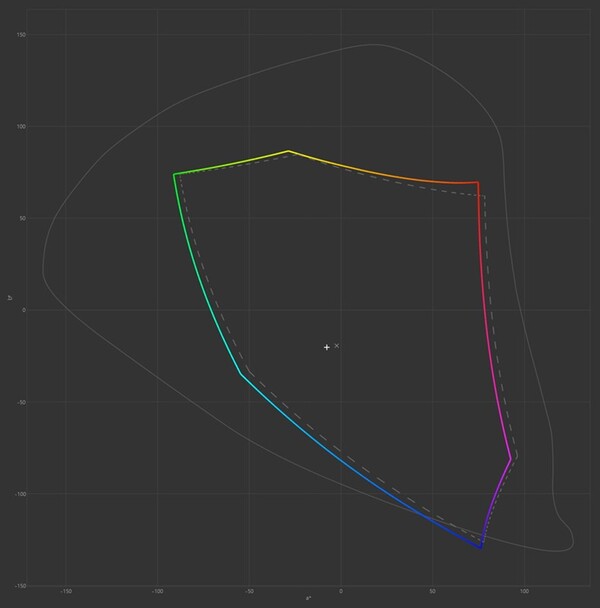The image size is (600, 608).
Task: Select the green corner of the gamut
Action: 174,174
